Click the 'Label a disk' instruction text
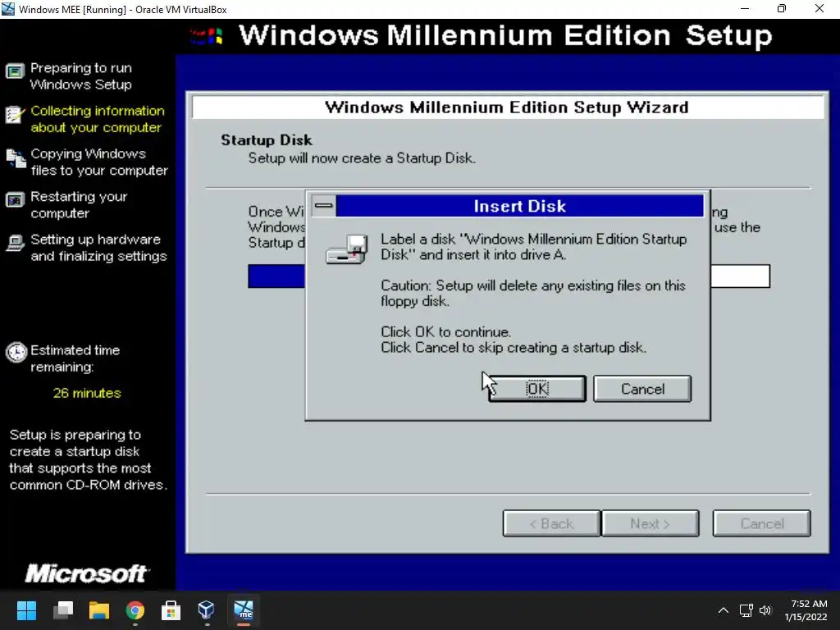This screenshot has height=630, width=840. (533, 246)
